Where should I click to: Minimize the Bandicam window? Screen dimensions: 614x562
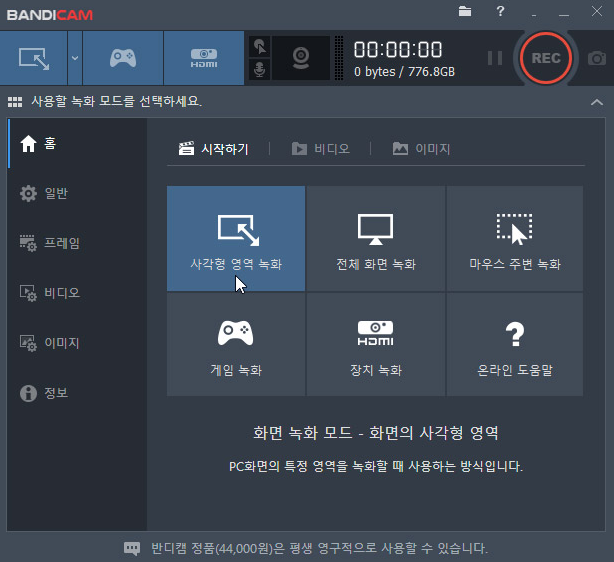564,15
